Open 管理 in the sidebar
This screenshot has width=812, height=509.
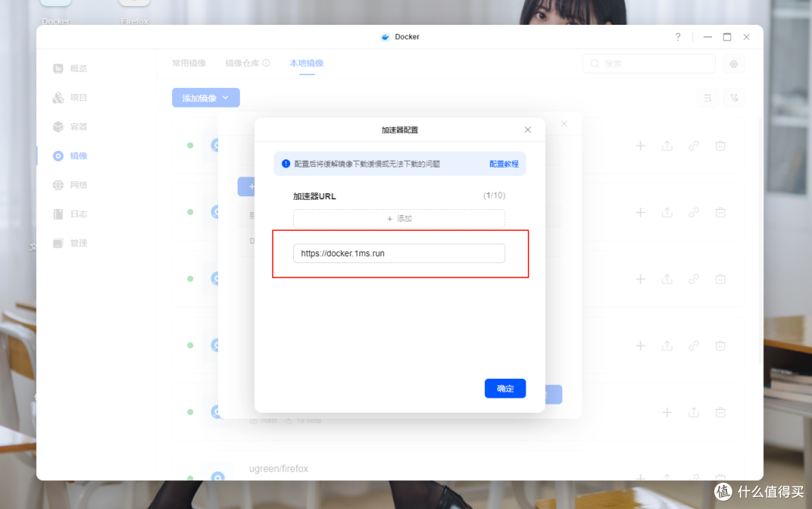[x=71, y=243]
